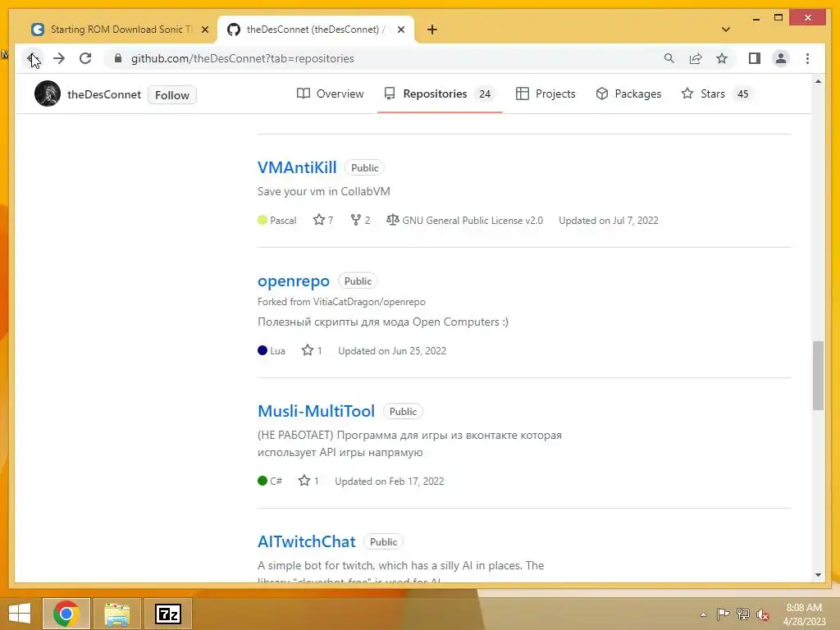Click C# language color dot
Screen dimensions: 840x630
click(262, 481)
